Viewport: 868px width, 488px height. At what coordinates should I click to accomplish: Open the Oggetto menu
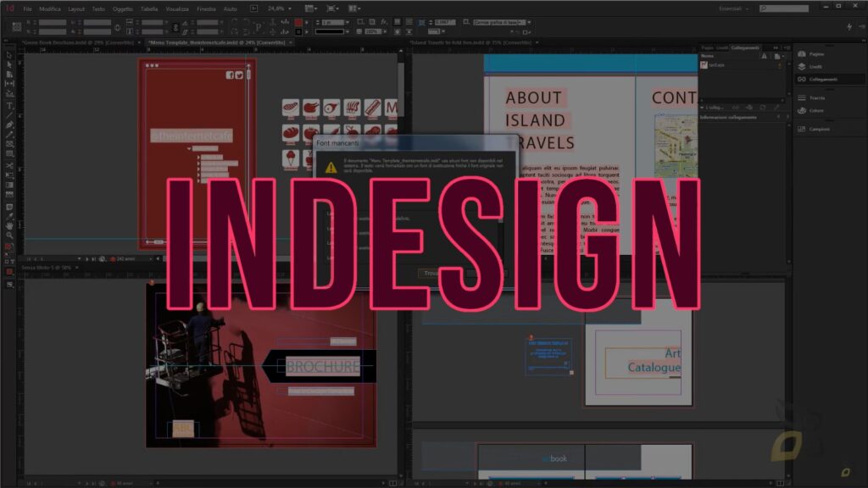point(122,8)
